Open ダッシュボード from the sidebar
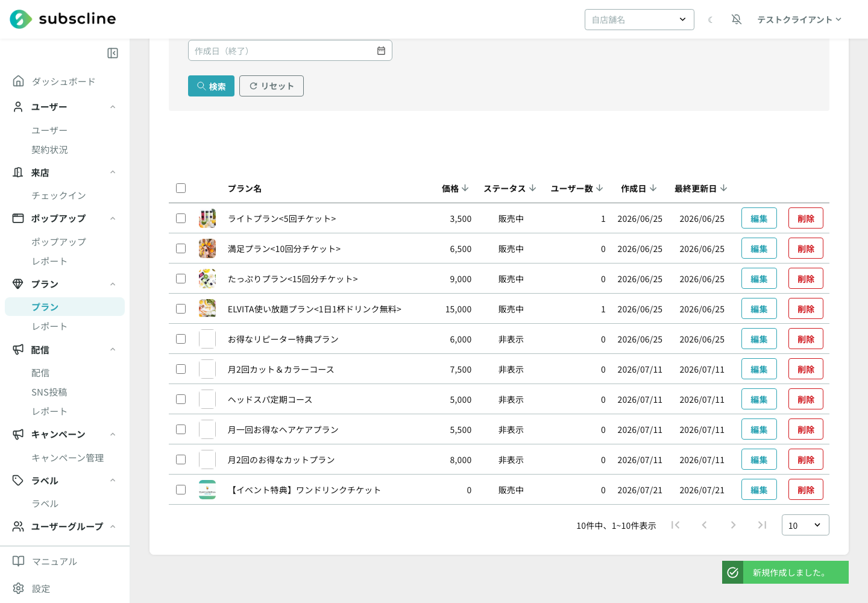868x603 pixels. [x=63, y=81]
